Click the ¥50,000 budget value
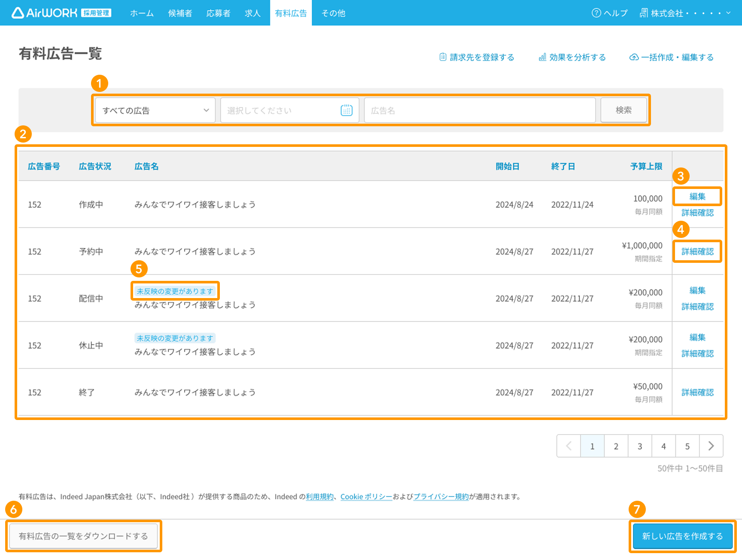 point(648,386)
